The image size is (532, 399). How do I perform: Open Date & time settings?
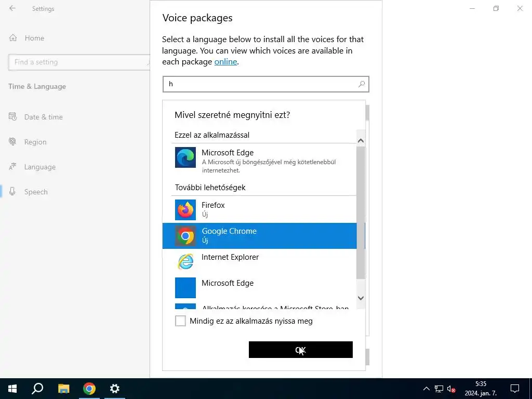tap(44, 117)
